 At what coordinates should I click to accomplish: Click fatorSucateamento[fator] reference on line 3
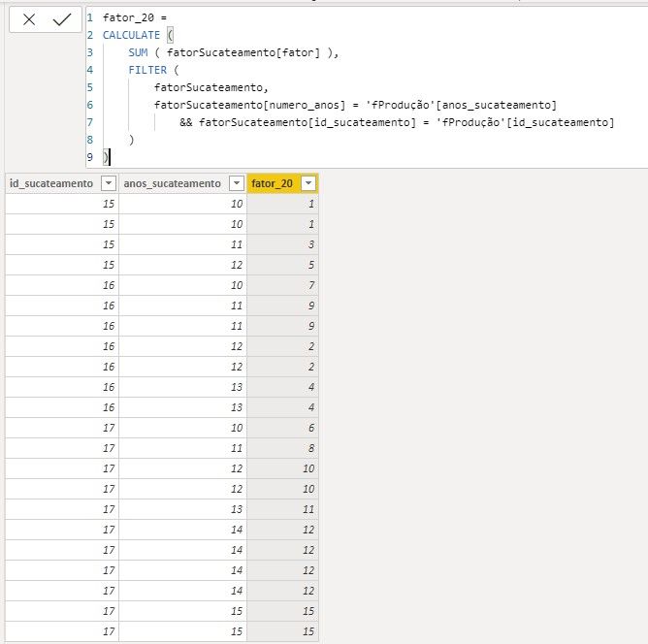pyautogui.click(x=243, y=52)
